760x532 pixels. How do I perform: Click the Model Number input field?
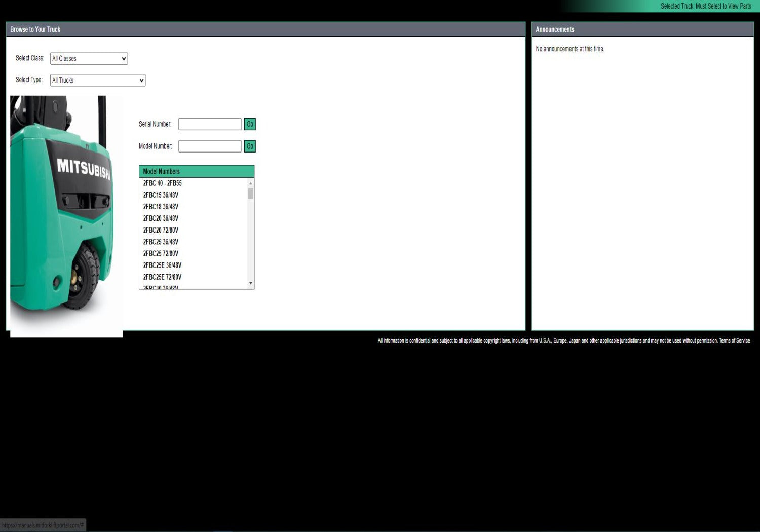[x=210, y=146]
